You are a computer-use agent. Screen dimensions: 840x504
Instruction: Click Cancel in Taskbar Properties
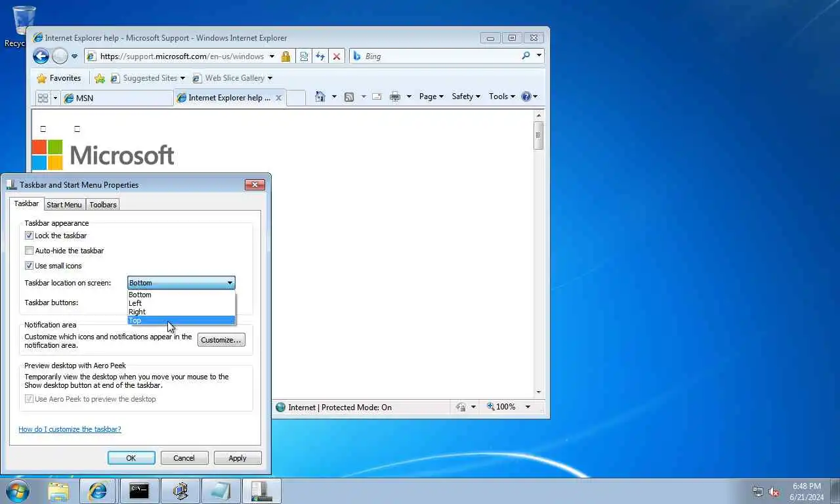[184, 458]
